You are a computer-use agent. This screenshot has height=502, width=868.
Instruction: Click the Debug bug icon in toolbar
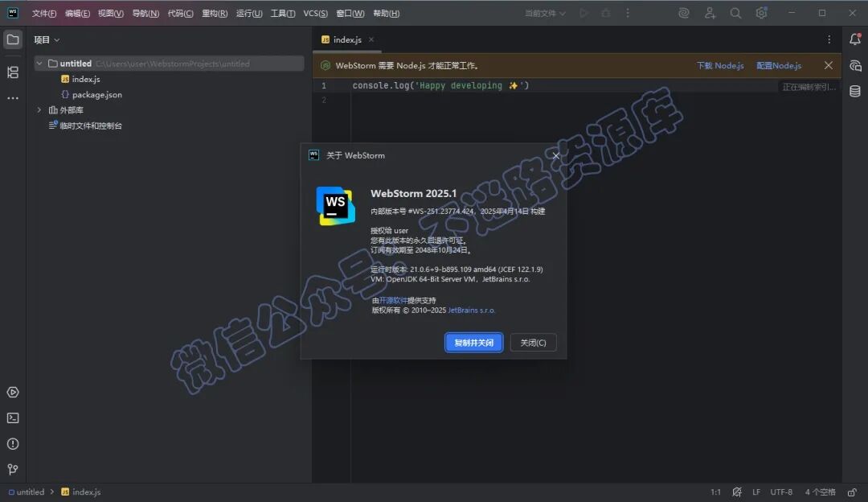pyautogui.click(x=606, y=13)
